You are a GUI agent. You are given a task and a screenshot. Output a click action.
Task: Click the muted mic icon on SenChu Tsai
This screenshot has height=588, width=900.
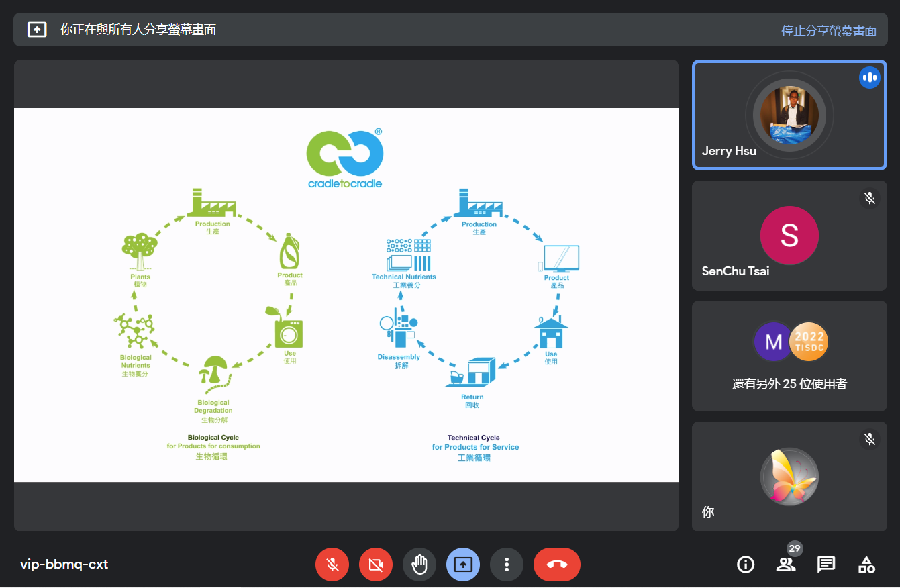pos(869,198)
